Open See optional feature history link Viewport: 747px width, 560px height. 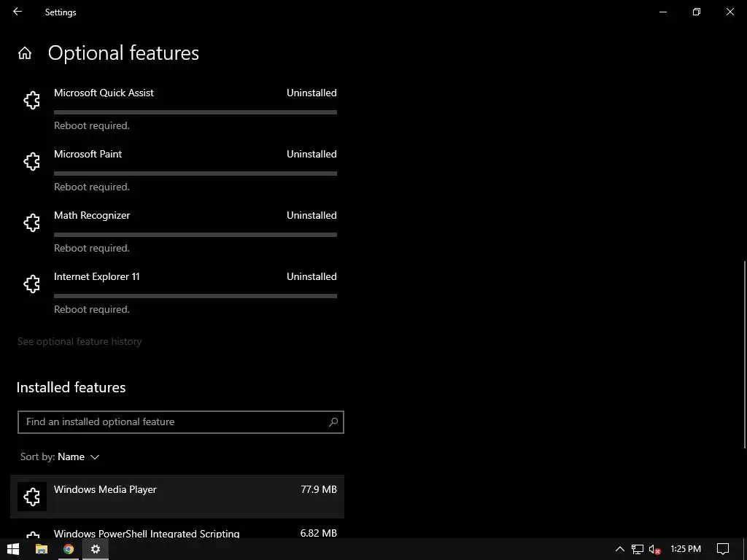pos(80,341)
